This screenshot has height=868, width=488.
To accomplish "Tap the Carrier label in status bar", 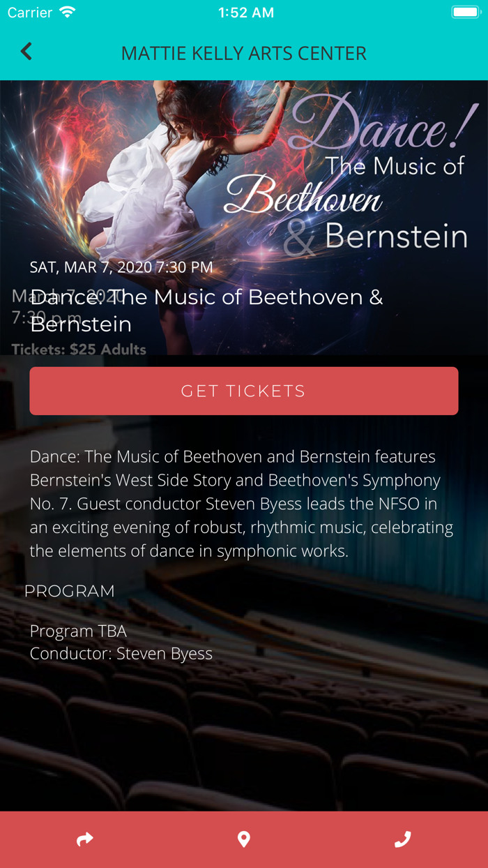I will click(x=30, y=13).
